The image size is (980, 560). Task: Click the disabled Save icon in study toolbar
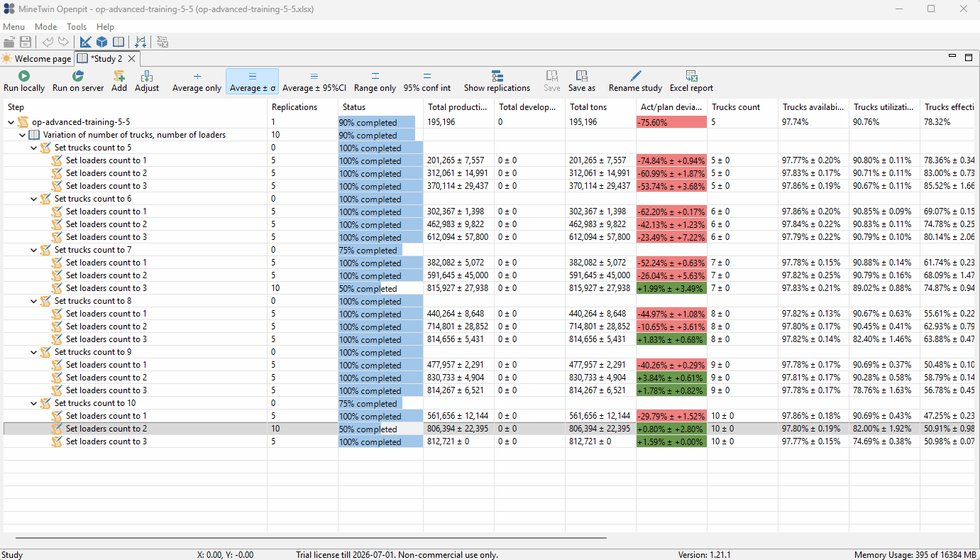(x=551, y=76)
